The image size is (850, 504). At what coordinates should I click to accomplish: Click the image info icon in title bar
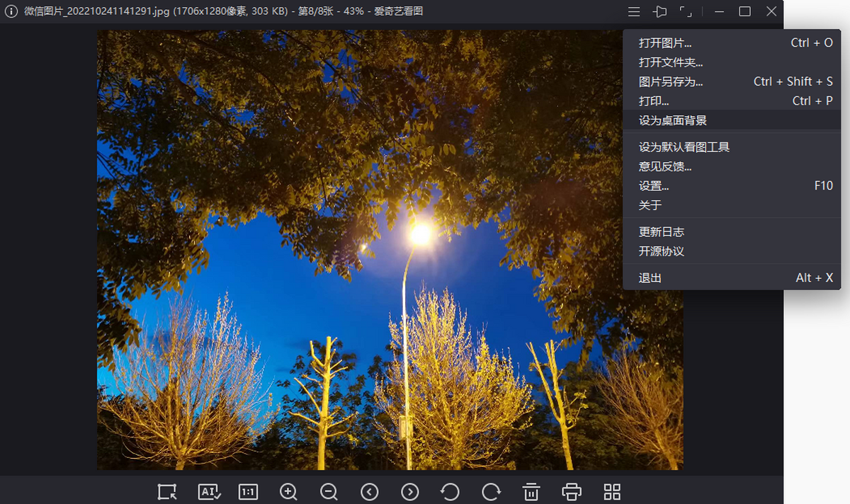[x=11, y=12]
